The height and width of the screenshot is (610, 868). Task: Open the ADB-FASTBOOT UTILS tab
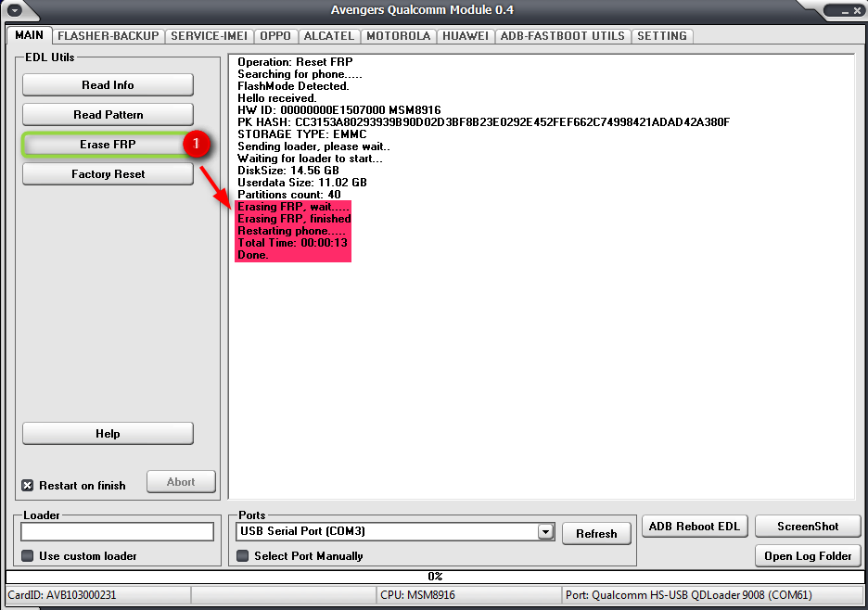(562, 36)
